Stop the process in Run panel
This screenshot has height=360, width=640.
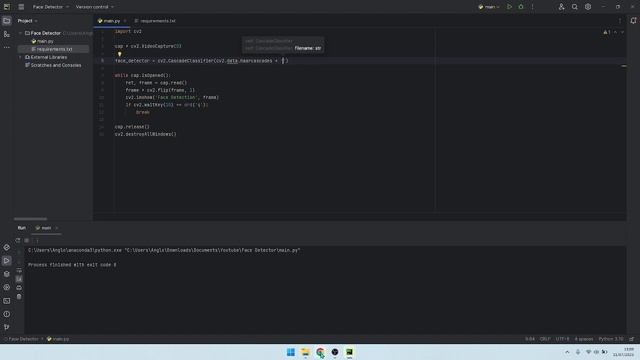pyautogui.click(x=27, y=240)
